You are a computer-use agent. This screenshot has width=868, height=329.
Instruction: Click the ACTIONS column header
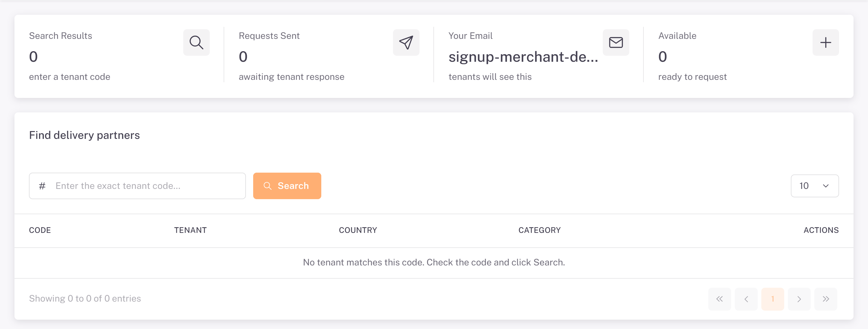tap(821, 230)
